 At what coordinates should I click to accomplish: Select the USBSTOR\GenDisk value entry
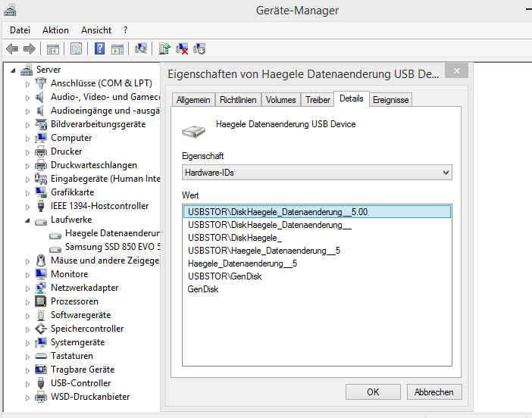(x=224, y=276)
